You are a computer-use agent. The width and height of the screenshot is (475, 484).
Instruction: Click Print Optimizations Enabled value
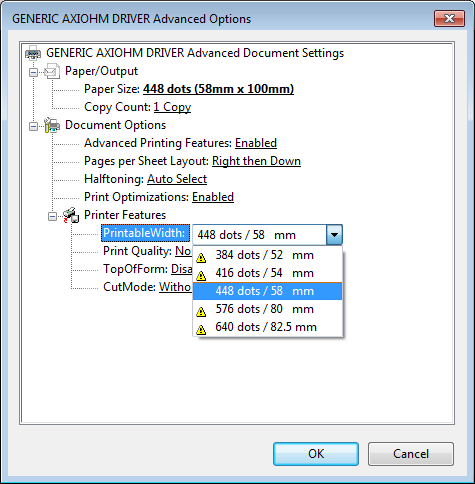(213, 197)
